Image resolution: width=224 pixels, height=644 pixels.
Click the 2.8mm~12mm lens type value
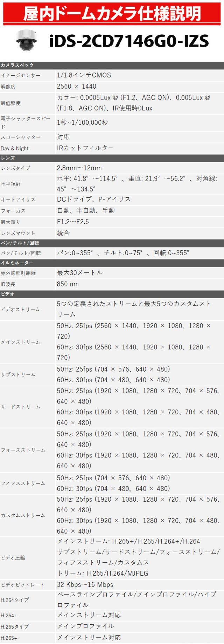79,168
